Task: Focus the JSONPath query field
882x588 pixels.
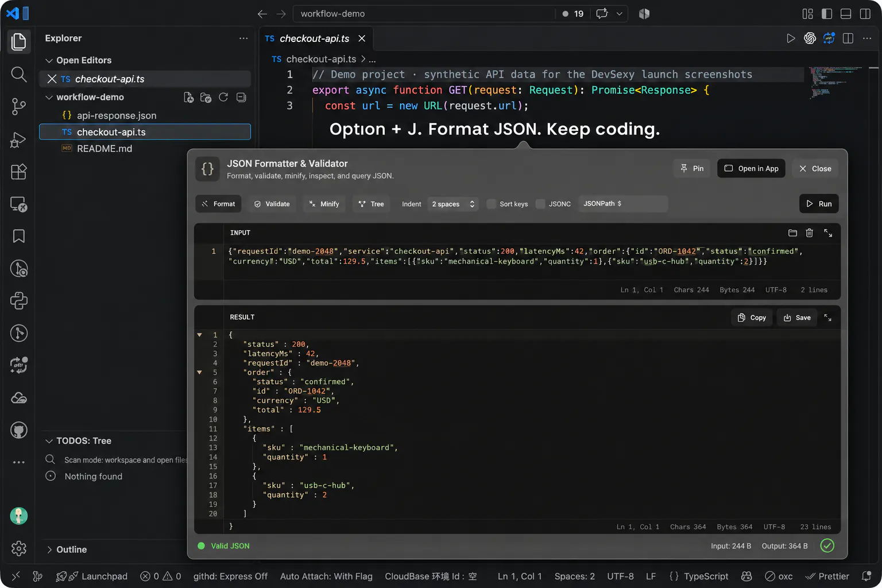Action: tap(623, 204)
